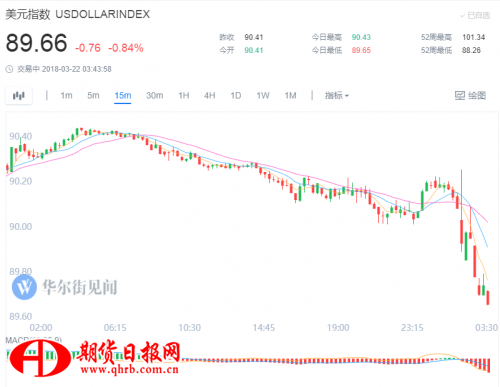Click today's high value 90.43

pyautogui.click(x=361, y=37)
